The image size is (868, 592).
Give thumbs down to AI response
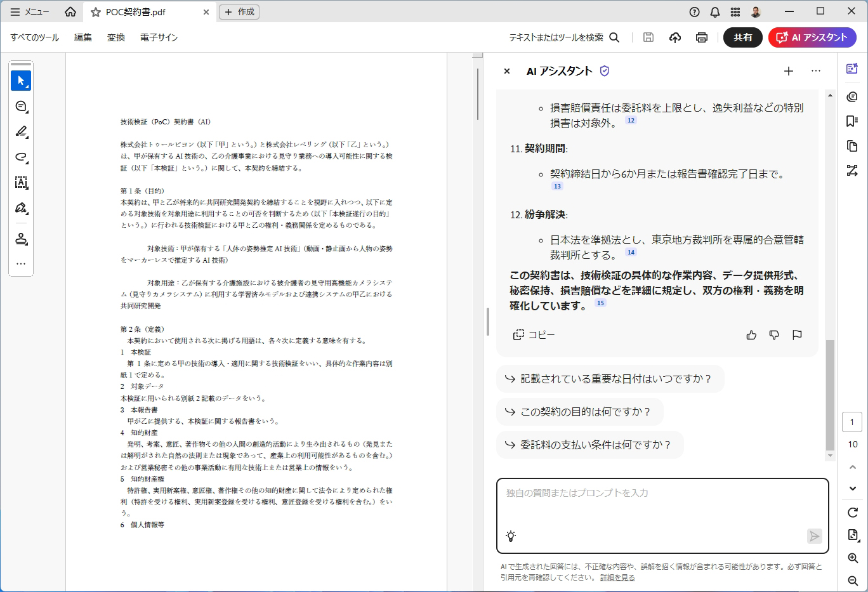coord(774,335)
